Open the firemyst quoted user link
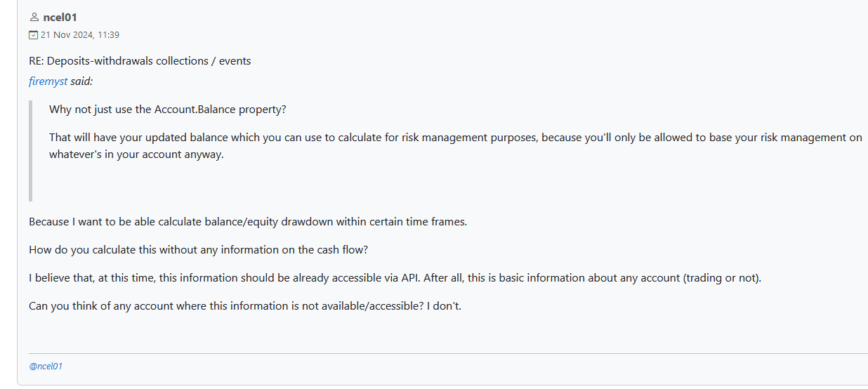This screenshot has width=868, height=389. coord(48,81)
